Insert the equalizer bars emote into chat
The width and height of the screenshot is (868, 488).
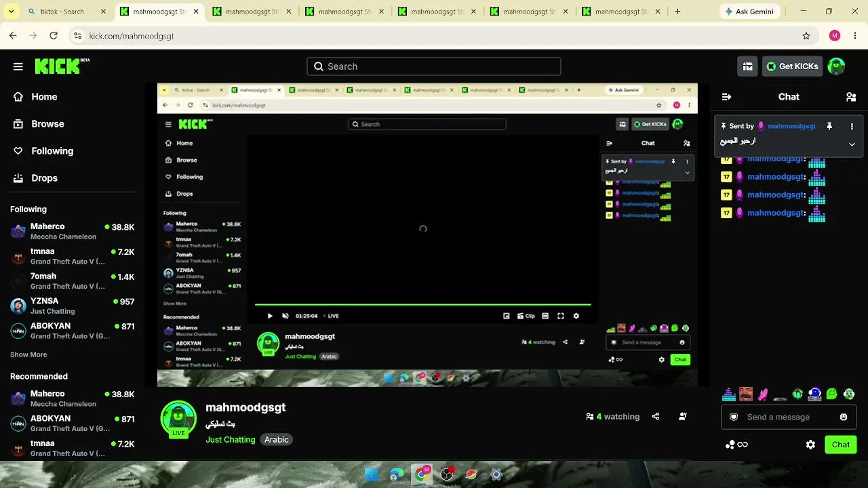(729, 394)
